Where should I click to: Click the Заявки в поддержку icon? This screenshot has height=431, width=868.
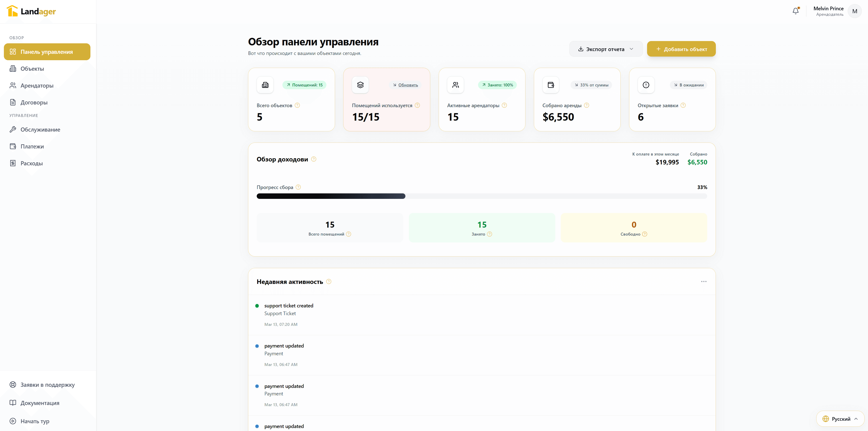(13, 384)
